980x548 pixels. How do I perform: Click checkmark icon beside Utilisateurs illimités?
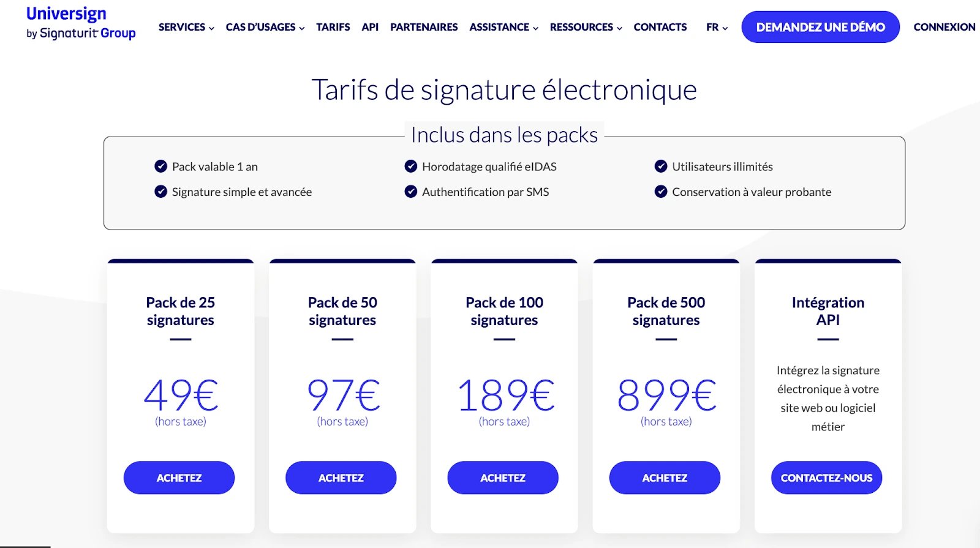point(661,167)
